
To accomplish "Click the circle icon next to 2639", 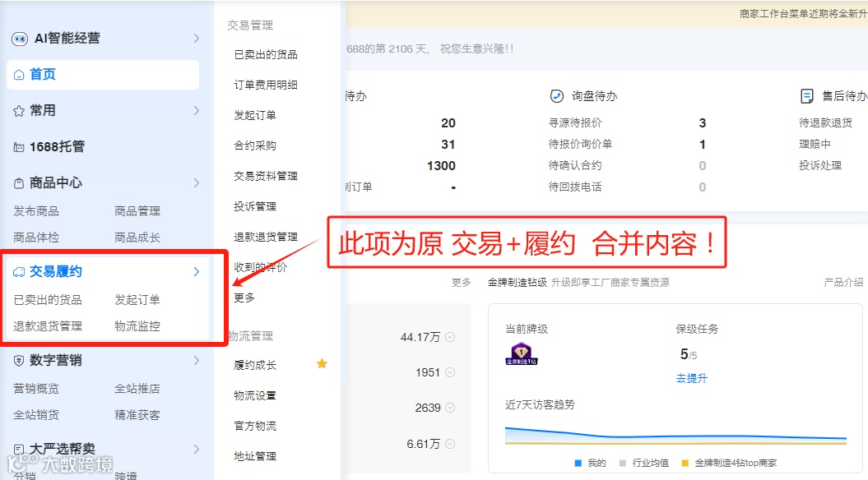I will [450, 408].
